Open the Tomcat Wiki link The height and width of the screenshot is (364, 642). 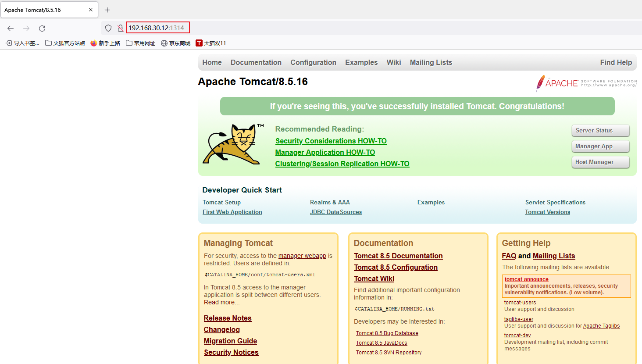tap(374, 278)
